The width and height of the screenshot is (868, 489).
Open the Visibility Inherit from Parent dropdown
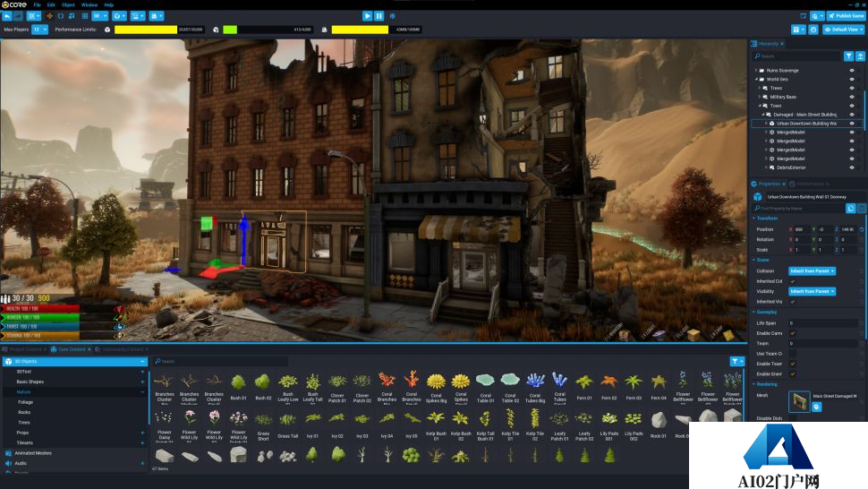[813, 291]
